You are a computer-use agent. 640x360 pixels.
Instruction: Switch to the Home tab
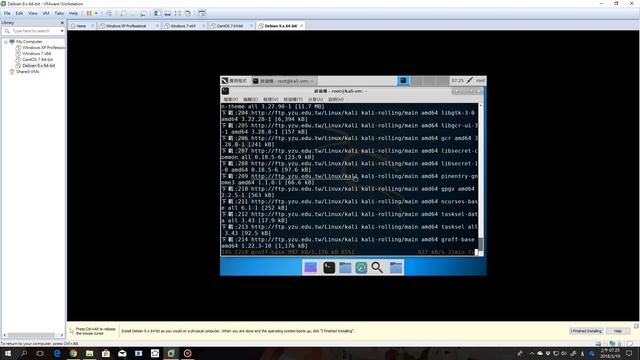point(81,26)
